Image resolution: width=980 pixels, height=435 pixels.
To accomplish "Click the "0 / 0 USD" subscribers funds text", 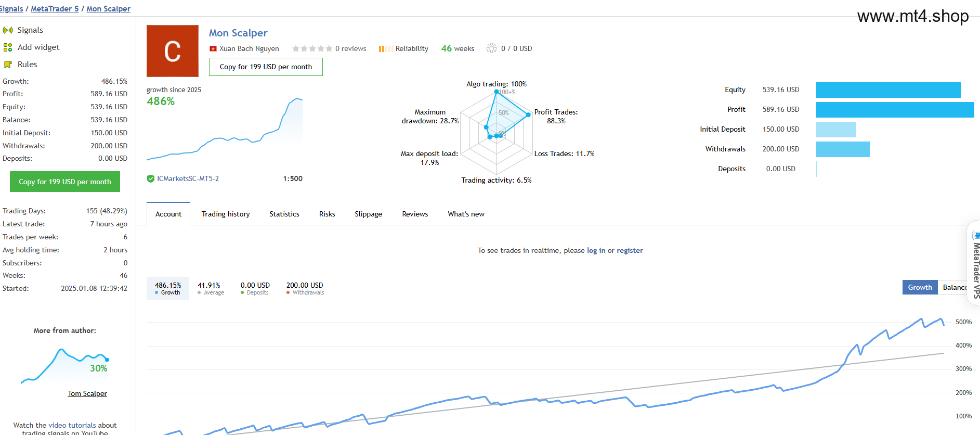I will [516, 48].
